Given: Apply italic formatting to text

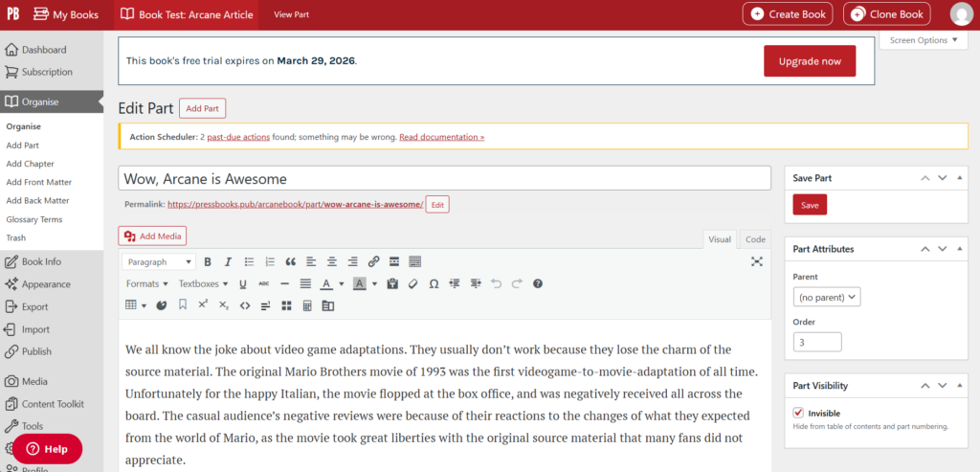Looking at the screenshot, I should pyautogui.click(x=228, y=262).
